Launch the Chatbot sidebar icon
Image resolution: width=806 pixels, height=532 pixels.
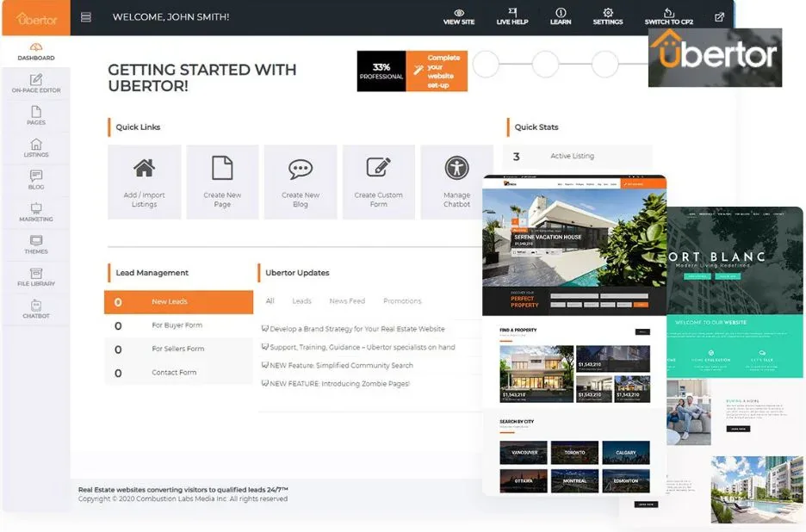35,308
